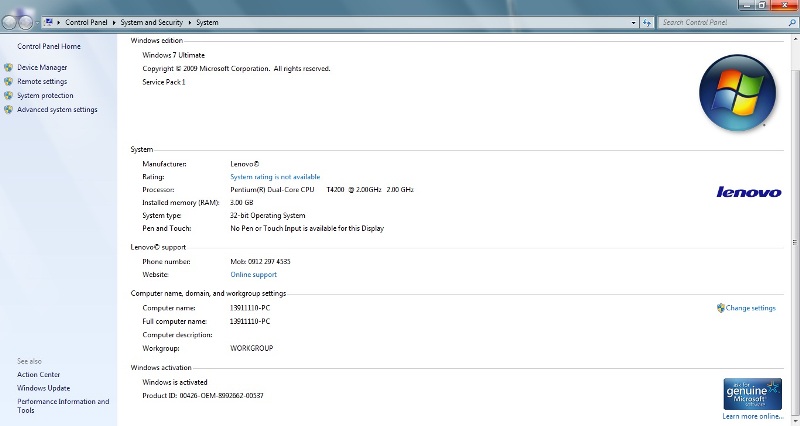Click the search magnifier icon
Screen dimensions: 800x426
pyautogui.click(x=792, y=22)
